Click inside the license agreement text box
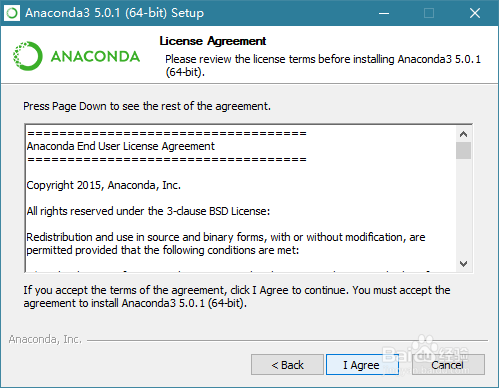Screen dimensions: 499x388 pos(241,198)
